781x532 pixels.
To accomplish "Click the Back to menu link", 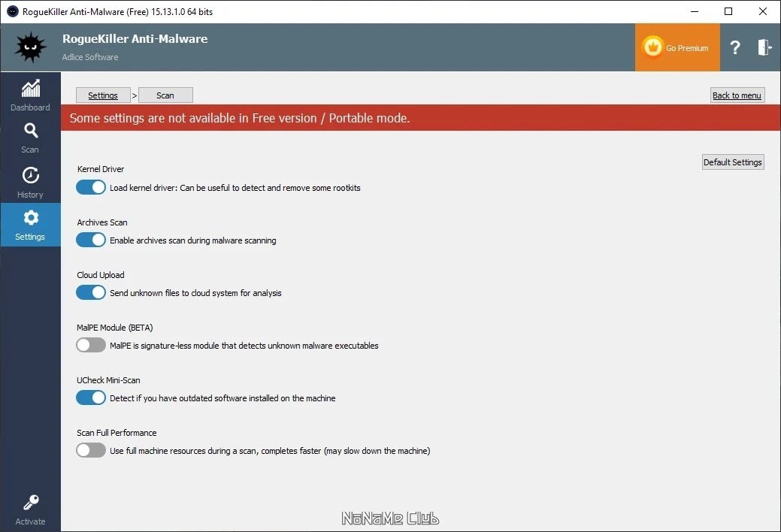I will [x=737, y=95].
